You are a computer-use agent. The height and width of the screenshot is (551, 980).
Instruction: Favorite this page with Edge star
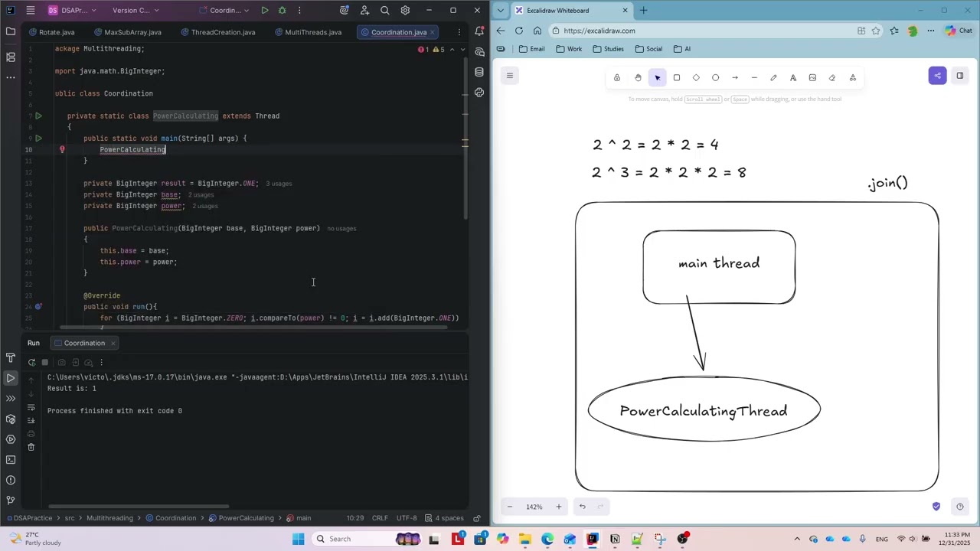pos(876,31)
